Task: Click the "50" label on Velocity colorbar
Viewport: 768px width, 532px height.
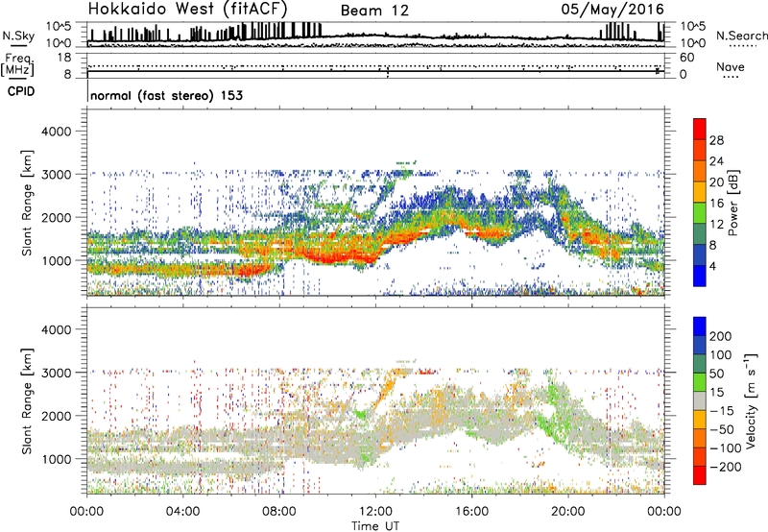Action: (x=717, y=374)
